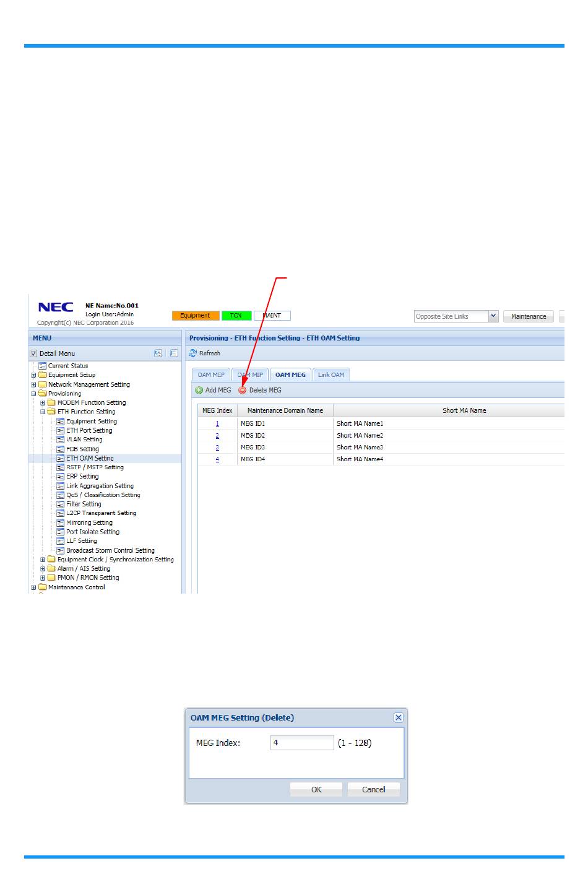Click the Provisioning folder icon
The height and width of the screenshot is (879, 588).
click(x=43, y=394)
